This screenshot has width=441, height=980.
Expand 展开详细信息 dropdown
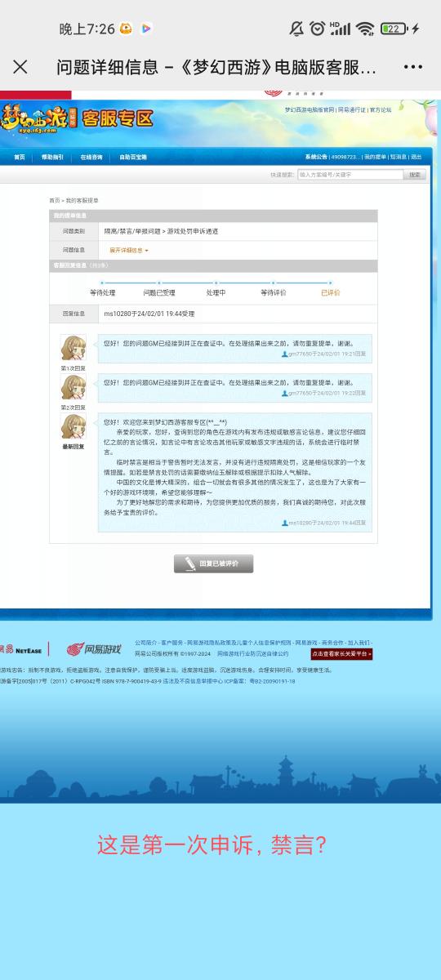(x=129, y=250)
